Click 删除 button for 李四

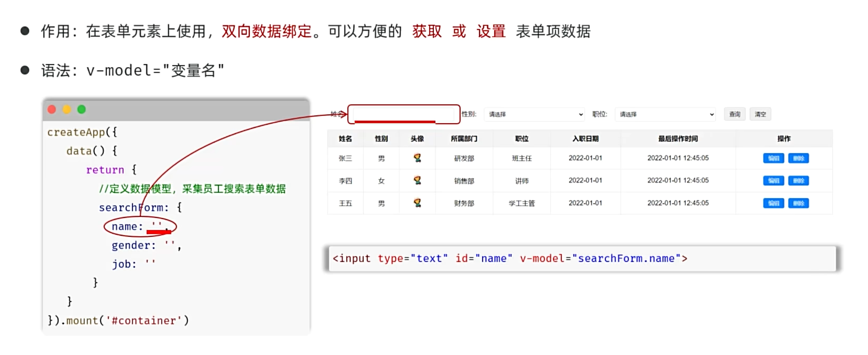point(798,181)
